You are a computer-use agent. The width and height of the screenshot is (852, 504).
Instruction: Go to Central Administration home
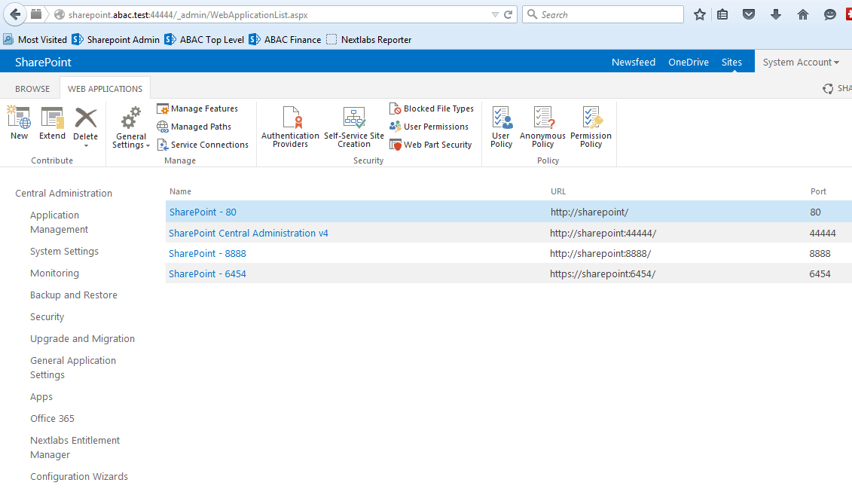pos(63,193)
